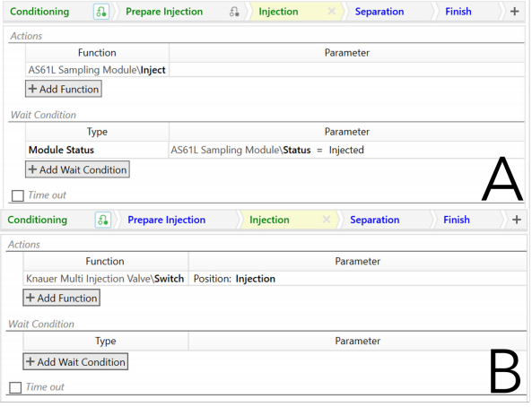
Task: Click Add Function button in panel B
Action: pyautogui.click(x=61, y=298)
